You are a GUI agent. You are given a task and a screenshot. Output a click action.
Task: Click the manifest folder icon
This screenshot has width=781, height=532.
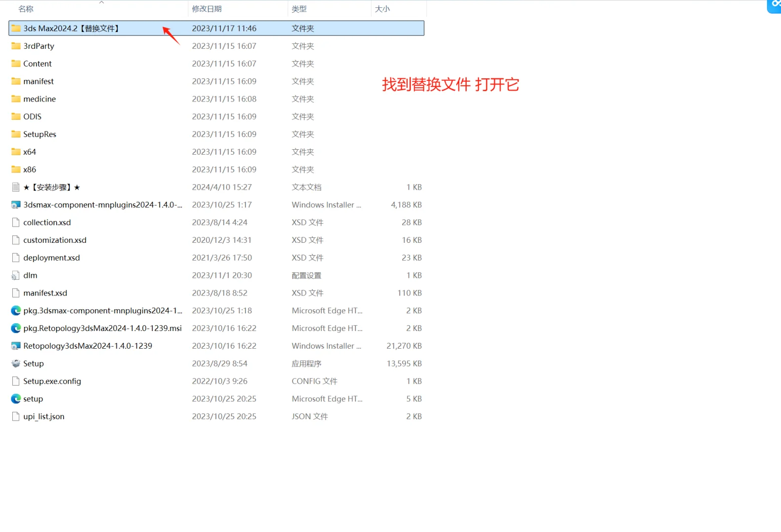[x=16, y=81]
